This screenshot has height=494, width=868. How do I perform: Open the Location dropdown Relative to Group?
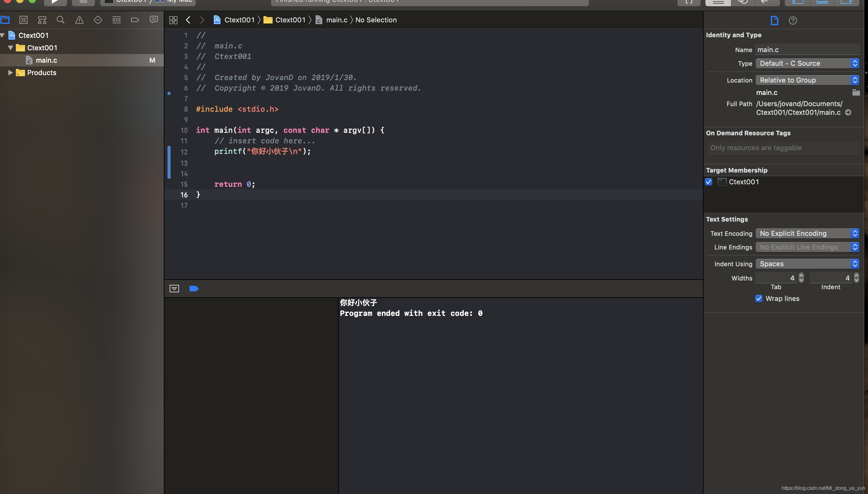coord(807,80)
